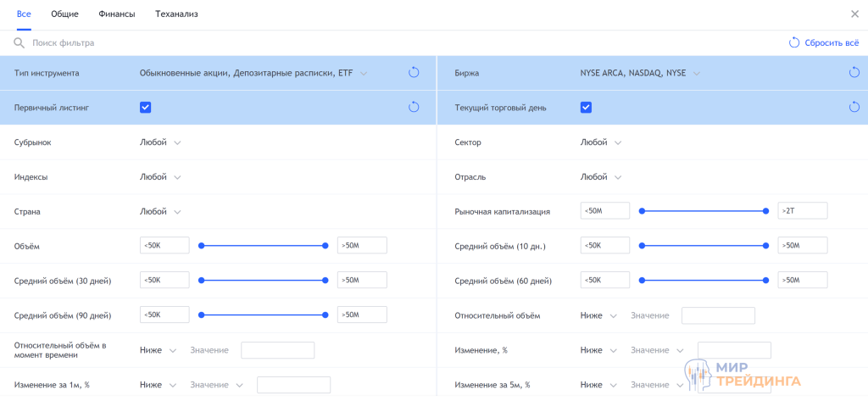Close the filter dialog with X
868x401 pixels.
(x=854, y=14)
